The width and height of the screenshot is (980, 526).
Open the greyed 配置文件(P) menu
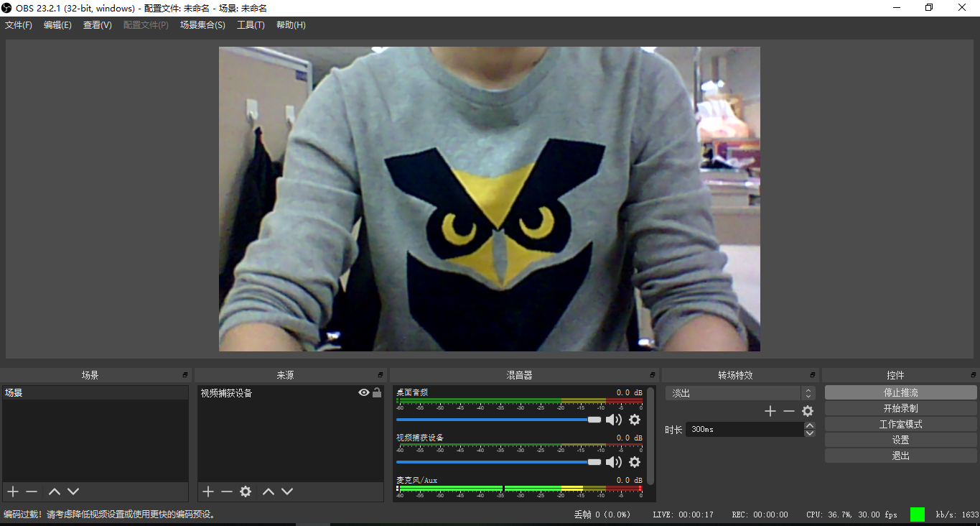pos(146,25)
